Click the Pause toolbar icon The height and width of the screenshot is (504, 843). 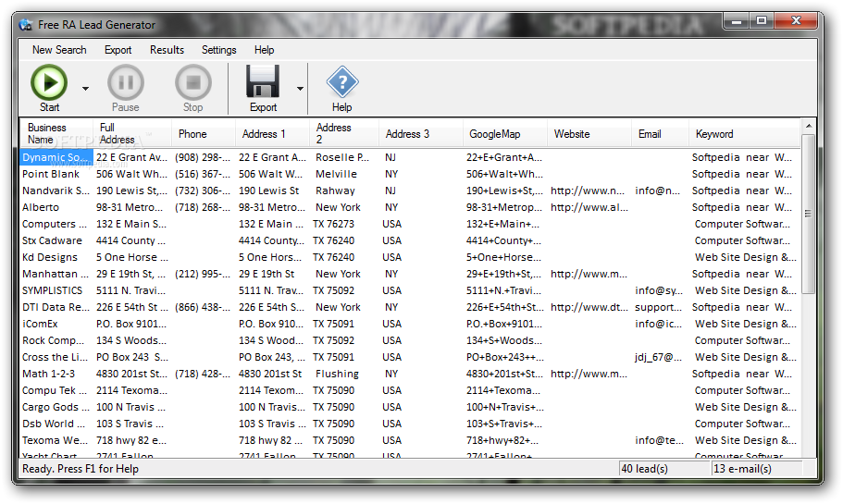[126, 82]
